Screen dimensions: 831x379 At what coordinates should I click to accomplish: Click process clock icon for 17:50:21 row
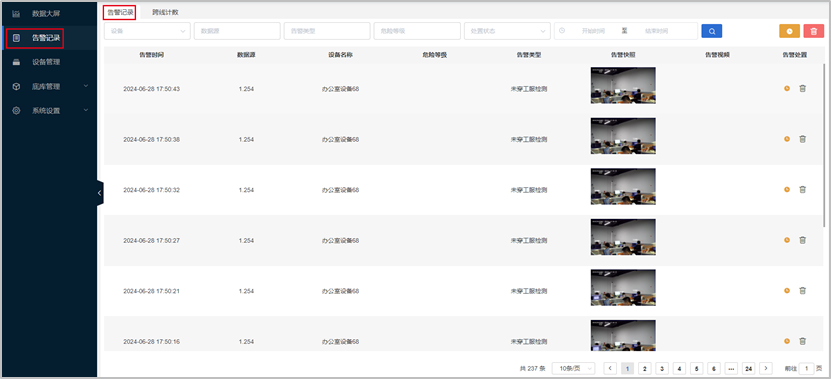787,290
